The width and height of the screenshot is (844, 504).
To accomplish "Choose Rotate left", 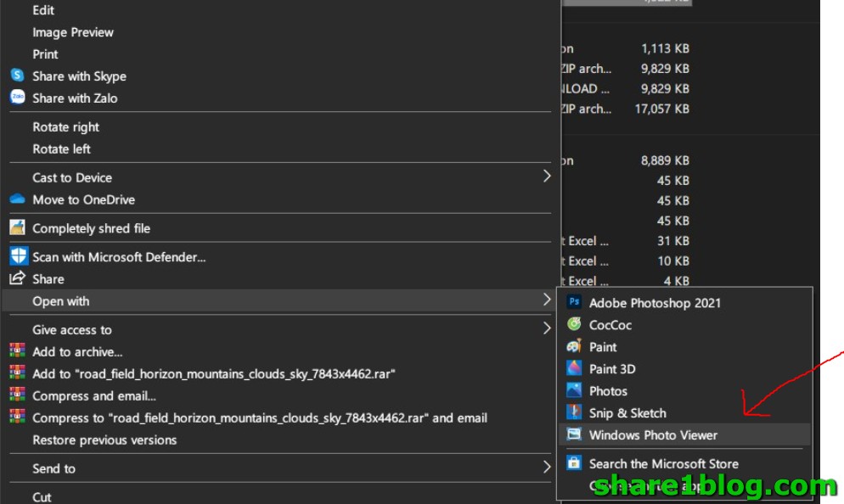I will click(61, 149).
